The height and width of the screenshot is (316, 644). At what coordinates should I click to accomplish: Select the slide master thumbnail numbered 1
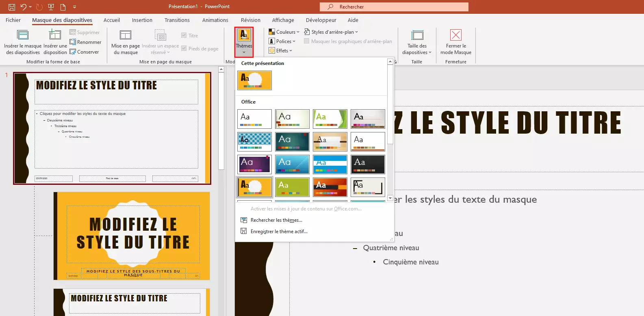(112, 128)
